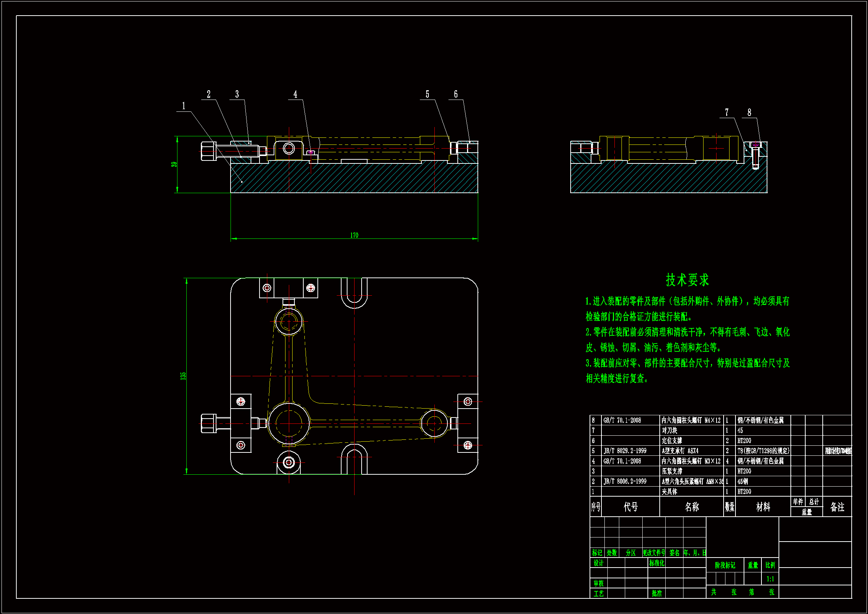Click material 'T8(按GB/T1298的规定)'

(x=763, y=451)
